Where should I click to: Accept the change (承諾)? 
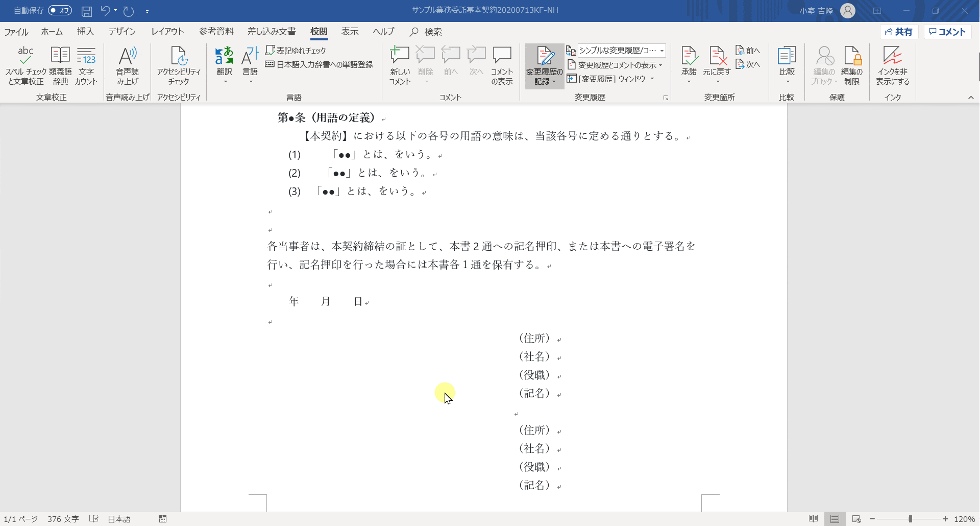(x=689, y=60)
